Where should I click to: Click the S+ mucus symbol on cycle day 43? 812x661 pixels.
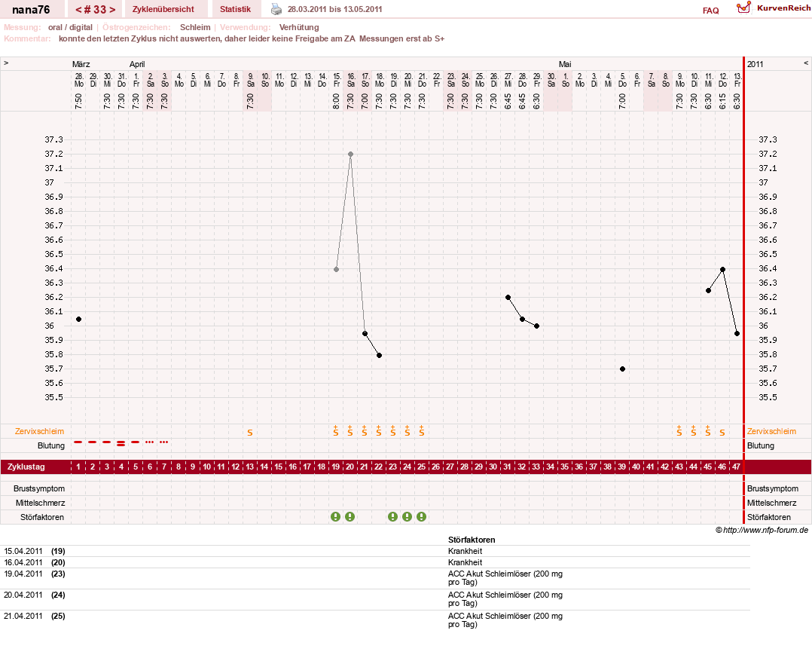pyautogui.click(x=679, y=431)
